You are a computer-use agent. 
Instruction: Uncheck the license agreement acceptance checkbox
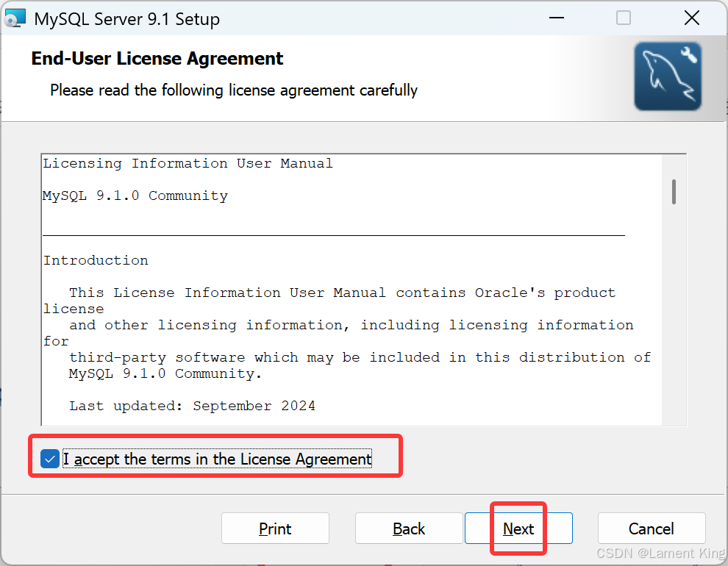pyautogui.click(x=49, y=458)
